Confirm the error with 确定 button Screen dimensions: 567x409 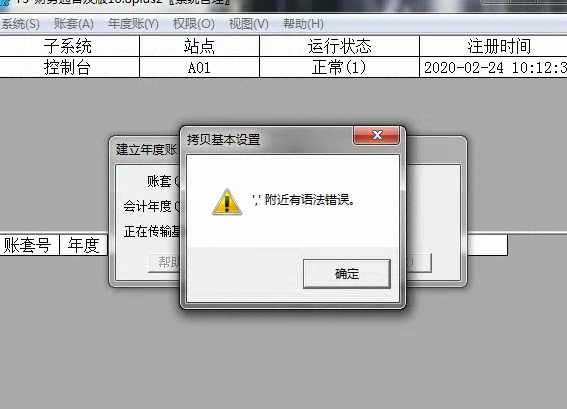point(347,274)
